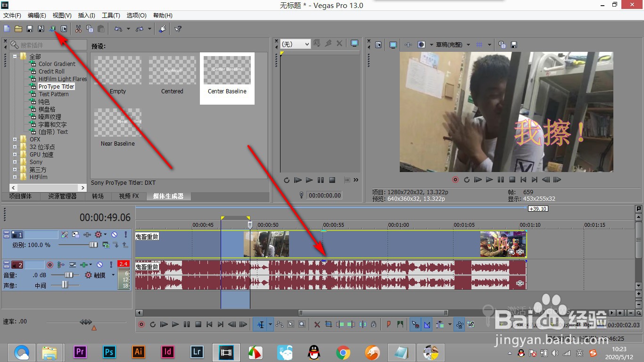Expand the OFX folder
The height and width of the screenshot is (362, 644).
[x=15, y=140]
